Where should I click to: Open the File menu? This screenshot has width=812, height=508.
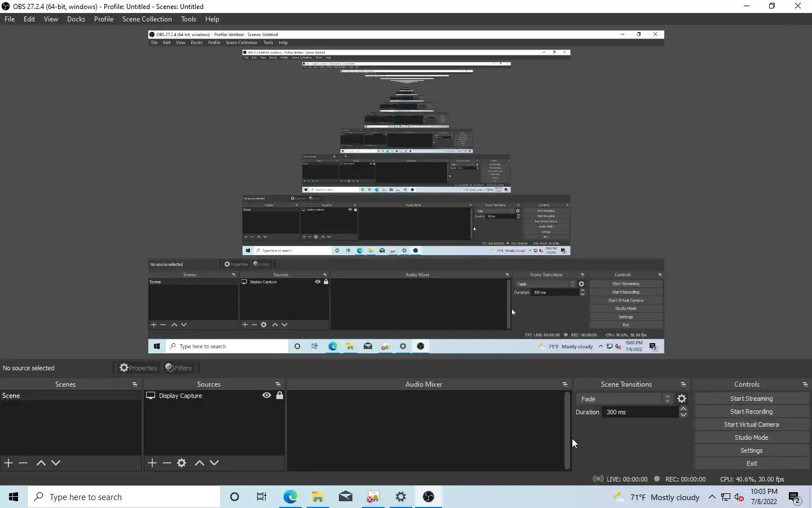pyautogui.click(x=10, y=19)
